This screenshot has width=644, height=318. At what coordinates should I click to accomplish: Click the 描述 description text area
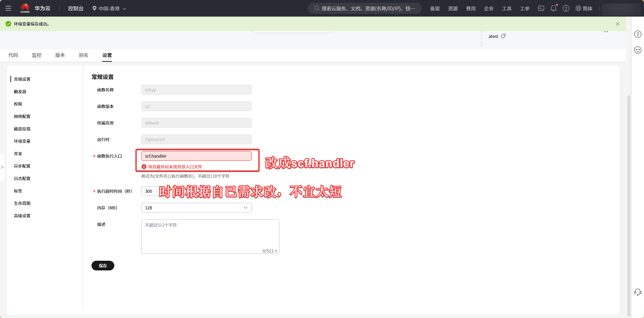point(210,237)
